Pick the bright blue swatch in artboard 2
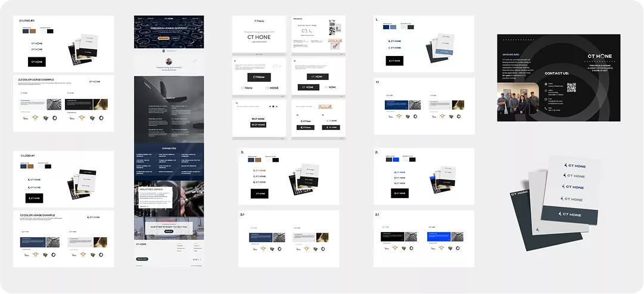The width and height of the screenshot is (644, 294). point(396,160)
